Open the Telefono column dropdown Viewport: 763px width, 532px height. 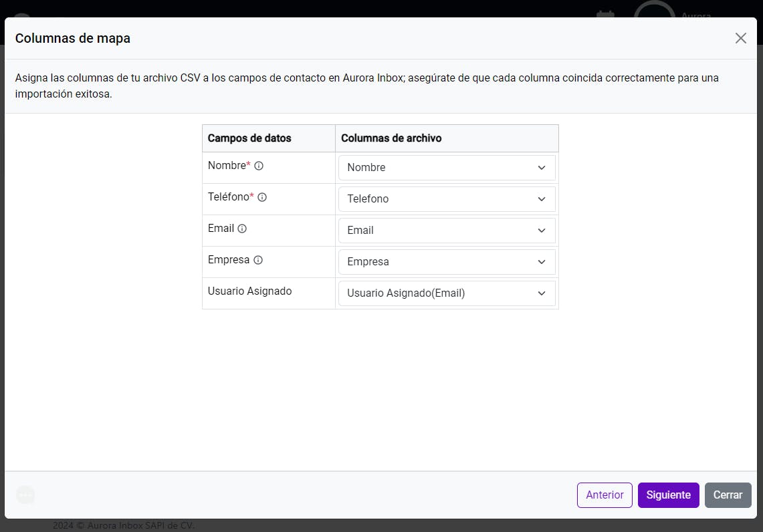tap(447, 199)
